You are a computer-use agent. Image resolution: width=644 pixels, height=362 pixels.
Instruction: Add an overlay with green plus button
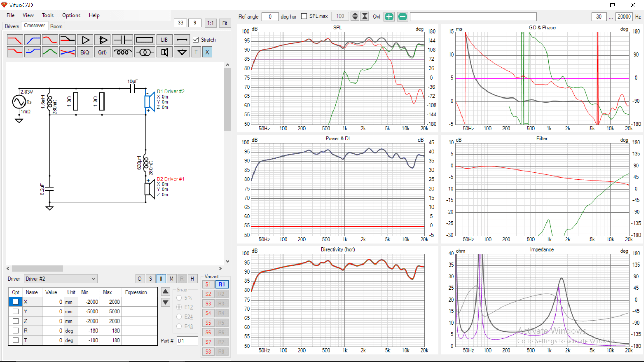pos(389,16)
